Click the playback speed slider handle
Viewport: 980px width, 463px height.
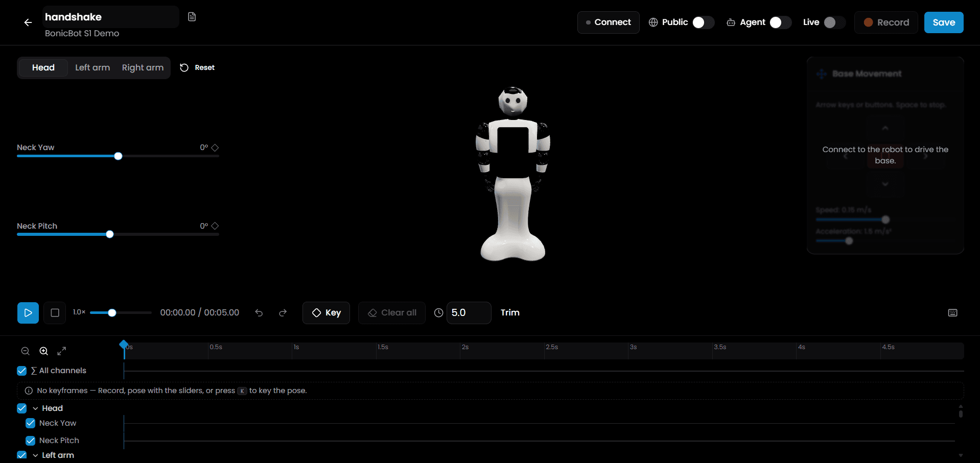click(x=112, y=313)
